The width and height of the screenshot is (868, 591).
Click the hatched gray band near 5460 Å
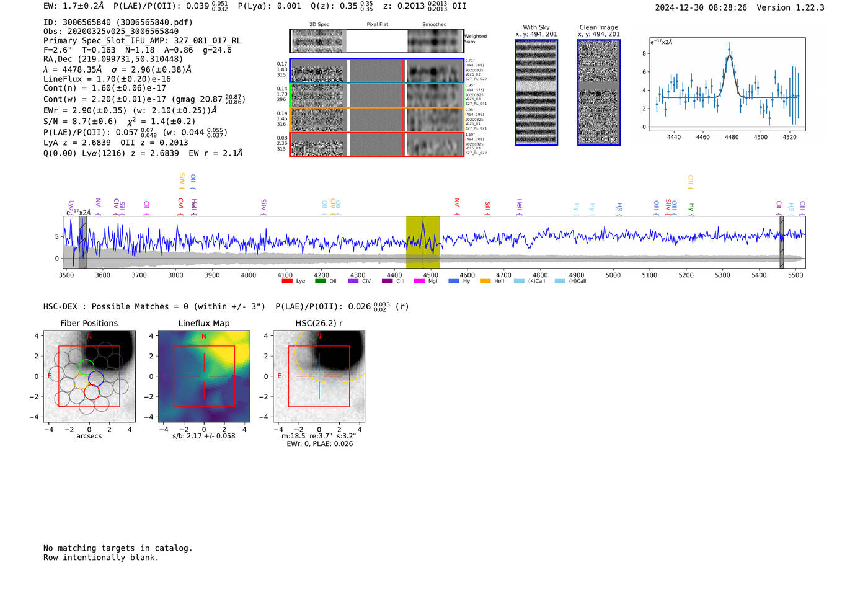(x=782, y=242)
